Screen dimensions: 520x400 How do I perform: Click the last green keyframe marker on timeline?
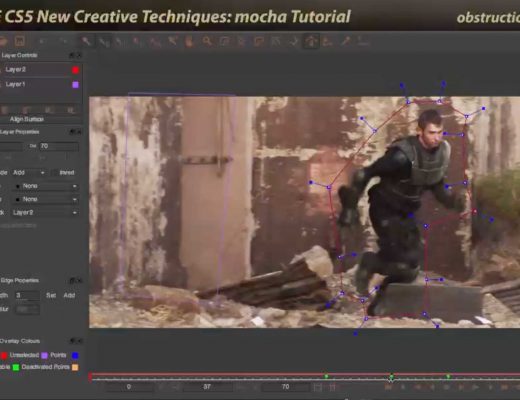point(448,377)
